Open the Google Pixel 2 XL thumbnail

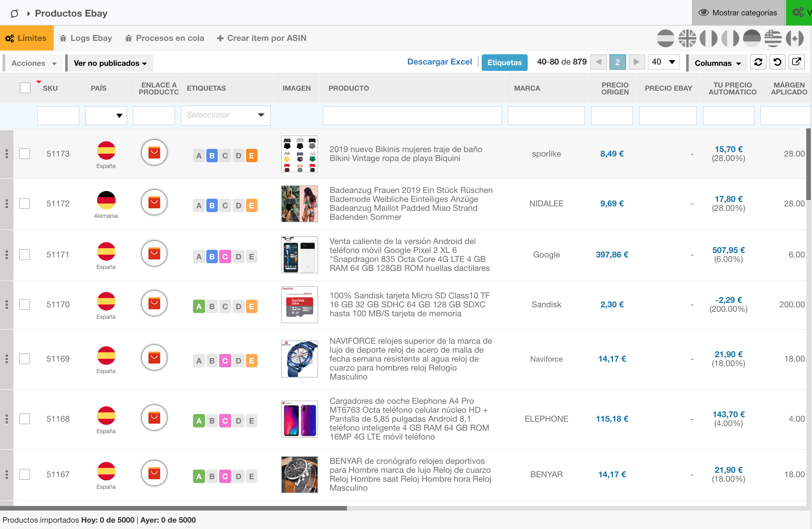pyautogui.click(x=299, y=255)
